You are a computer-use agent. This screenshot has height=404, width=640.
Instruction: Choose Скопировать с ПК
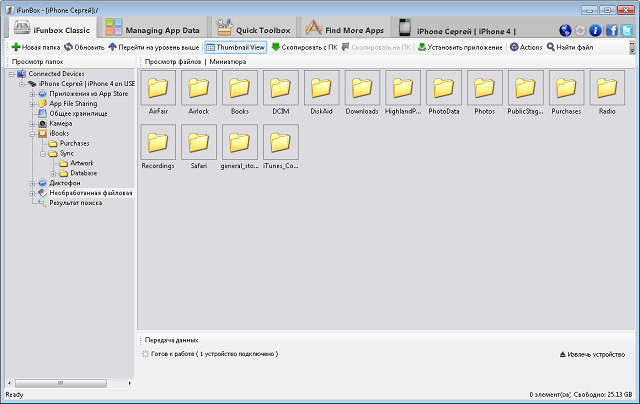(x=304, y=47)
